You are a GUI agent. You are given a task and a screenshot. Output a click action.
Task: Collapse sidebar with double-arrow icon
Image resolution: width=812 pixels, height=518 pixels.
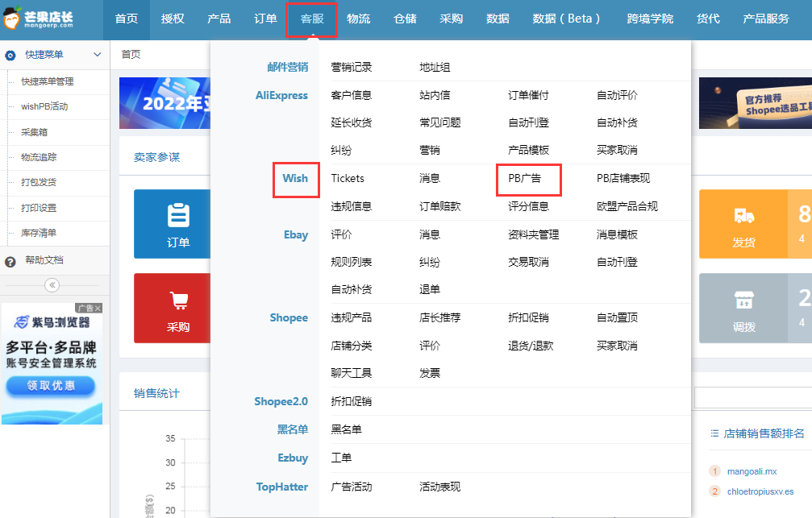[x=52, y=285]
